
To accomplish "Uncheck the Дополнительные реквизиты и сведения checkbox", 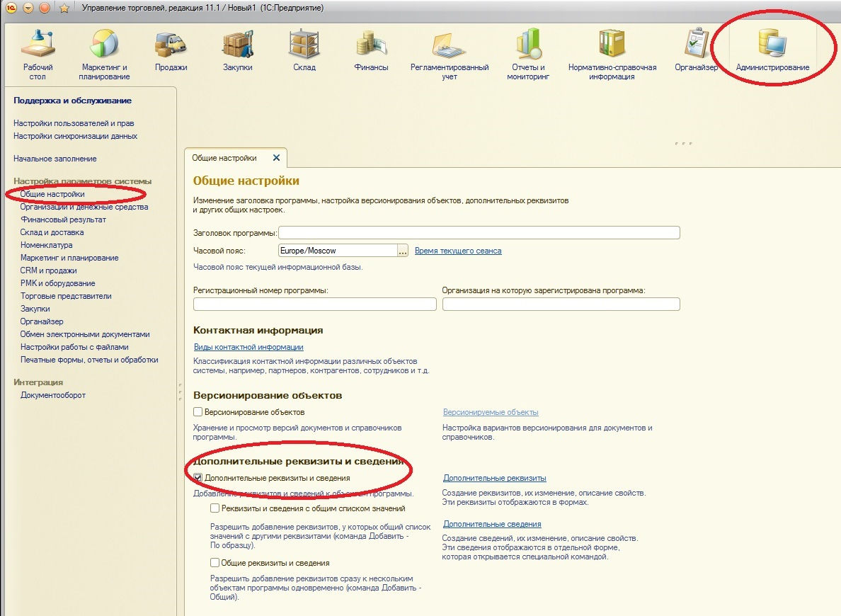I will coord(198,477).
